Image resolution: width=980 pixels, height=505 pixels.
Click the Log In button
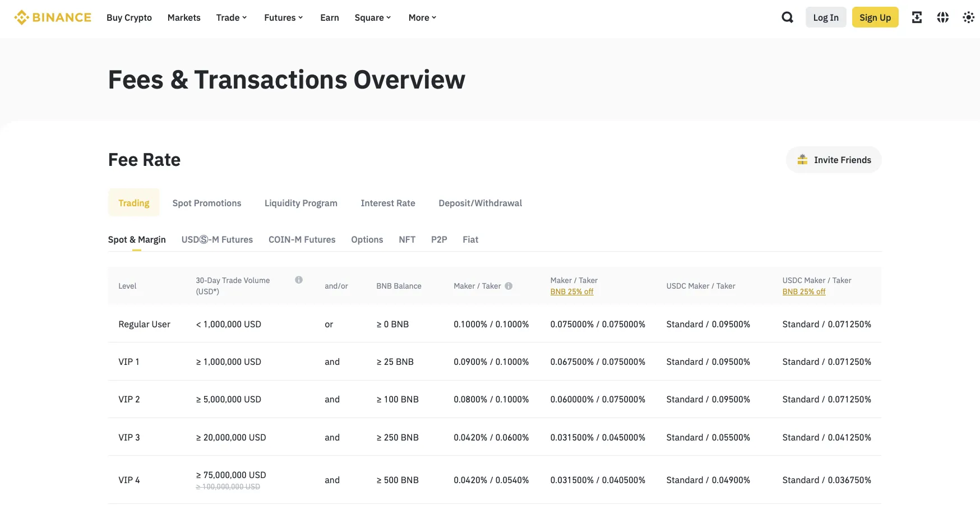pyautogui.click(x=825, y=17)
